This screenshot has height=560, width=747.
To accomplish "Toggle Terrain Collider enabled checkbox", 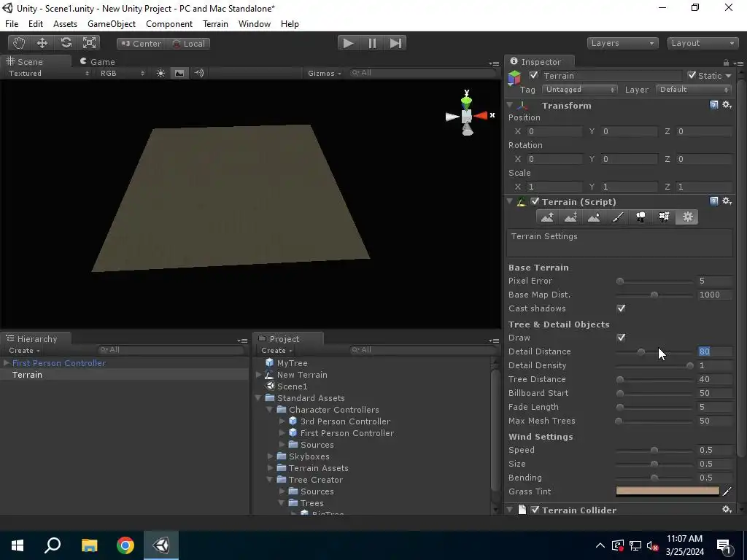I will click(535, 510).
